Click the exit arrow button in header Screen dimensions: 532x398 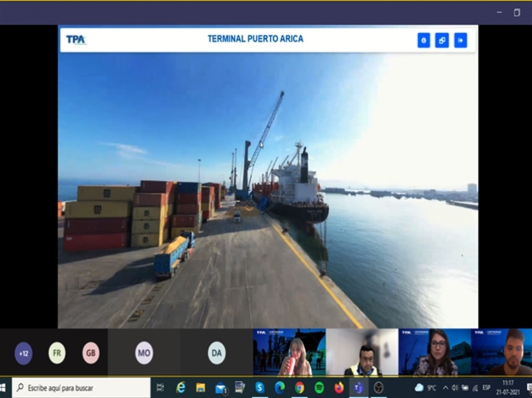pos(461,41)
